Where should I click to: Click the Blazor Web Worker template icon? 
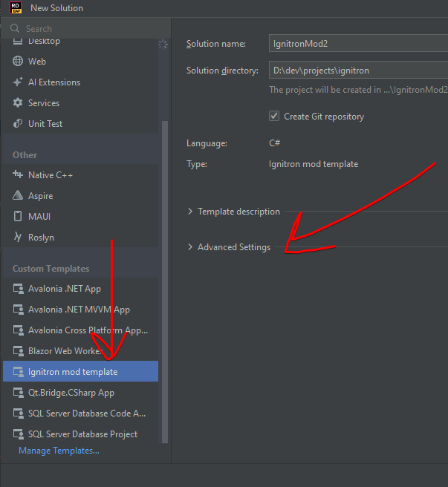click(19, 351)
